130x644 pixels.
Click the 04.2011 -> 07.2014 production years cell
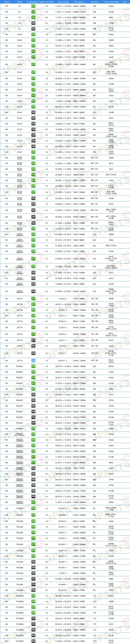tap(63, 305)
